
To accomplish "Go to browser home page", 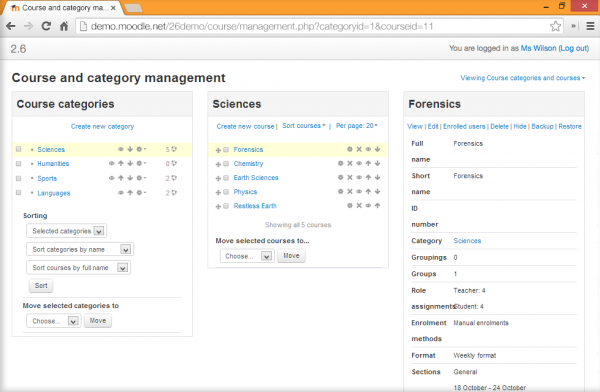I will 64,26.
